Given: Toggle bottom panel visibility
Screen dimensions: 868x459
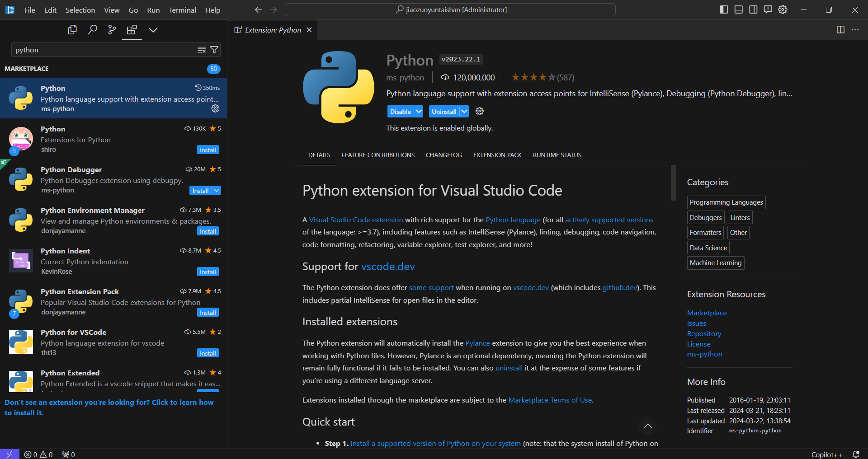Looking at the screenshot, I should [x=739, y=9].
